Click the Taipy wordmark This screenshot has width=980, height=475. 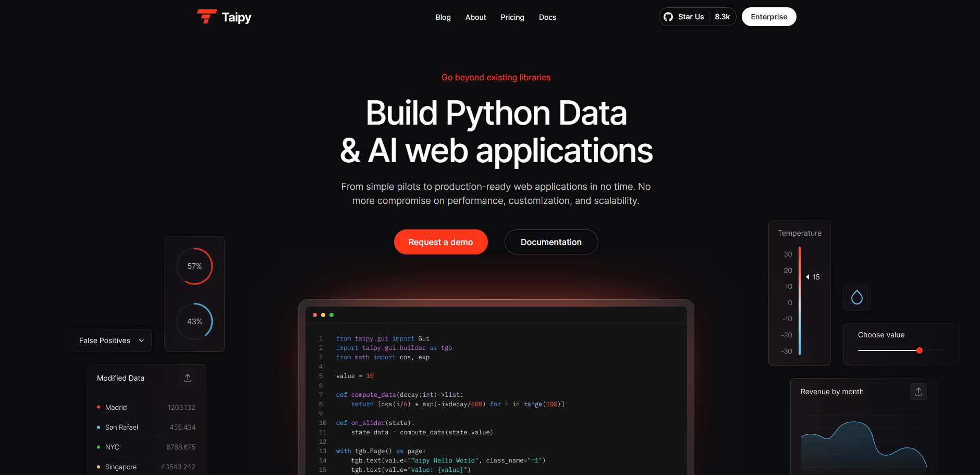[x=237, y=17]
